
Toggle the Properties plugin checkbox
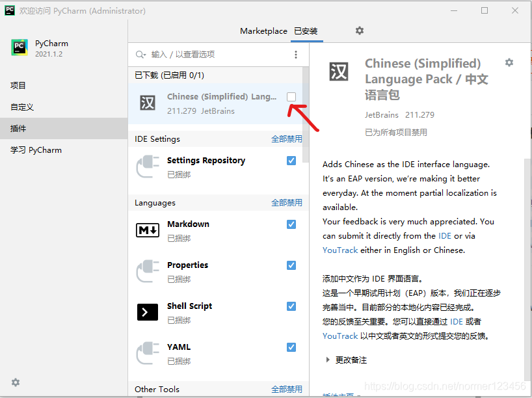click(x=291, y=265)
